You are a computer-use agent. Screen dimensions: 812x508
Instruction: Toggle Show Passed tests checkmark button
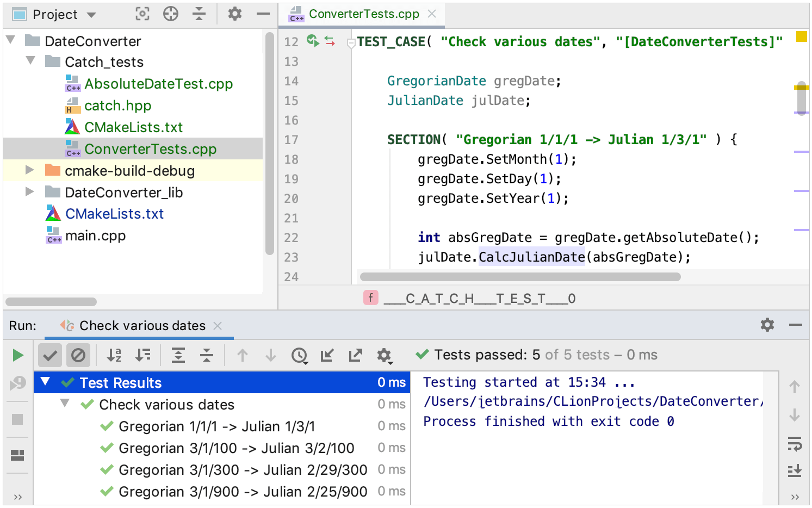(x=50, y=355)
